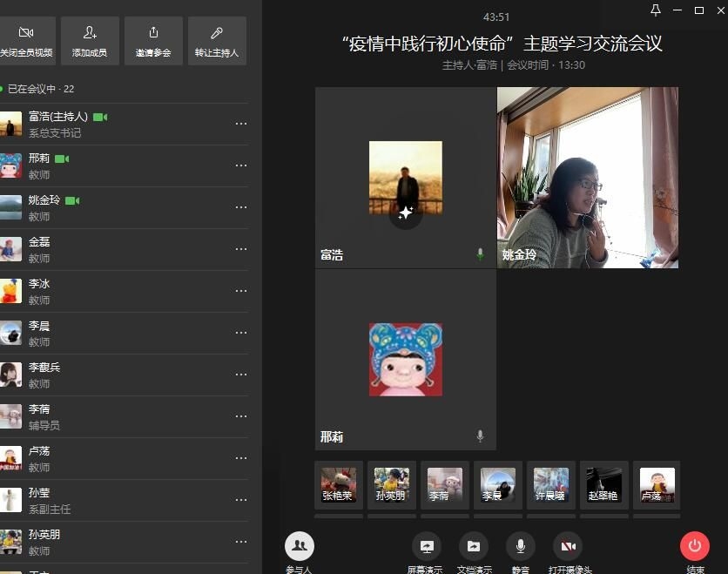Viewport: 728px width, 574px height.
Task: Click 添加成员 to add members
Action: [x=90, y=41]
